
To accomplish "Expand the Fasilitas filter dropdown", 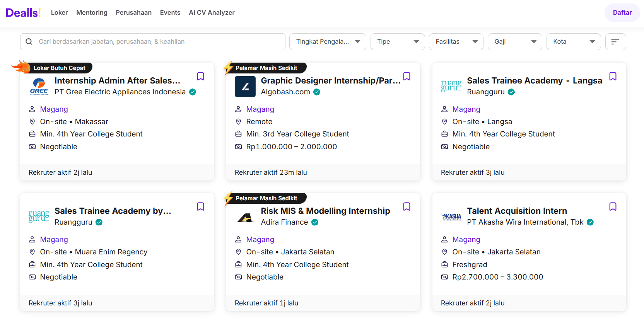I will point(456,42).
